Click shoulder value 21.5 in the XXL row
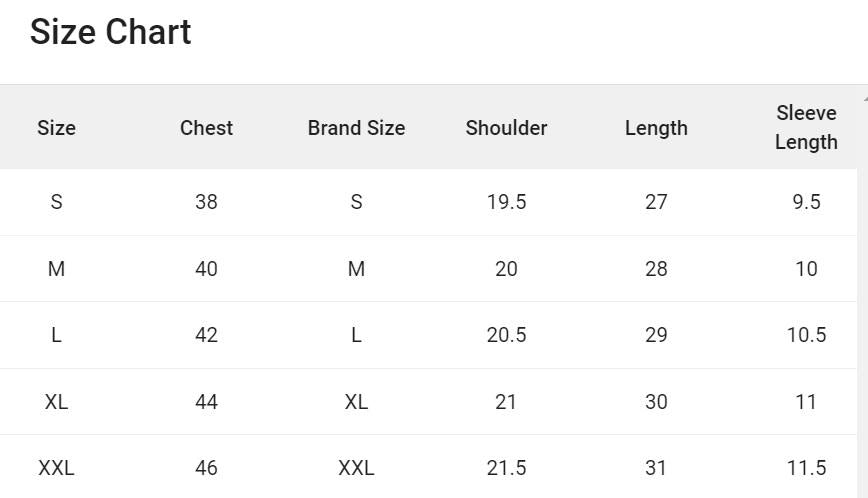The width and height of the screenshot is (868, 498). (x=506, y=468)
